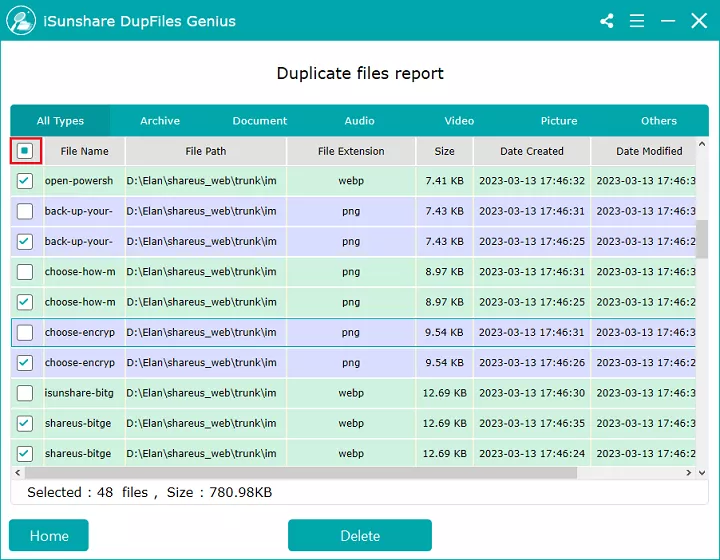Click the iSunshare DupFiles Genius logo icon
720x560 pixels.
[21, 21]
